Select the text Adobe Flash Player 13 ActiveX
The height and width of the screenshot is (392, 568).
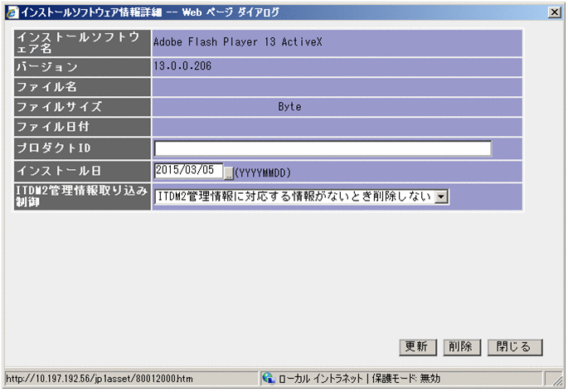[x=238, y=42]
